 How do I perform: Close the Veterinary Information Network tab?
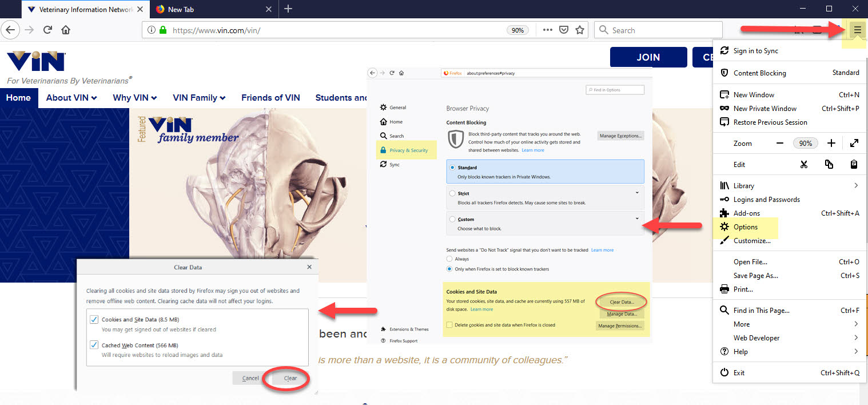(140, 9)
